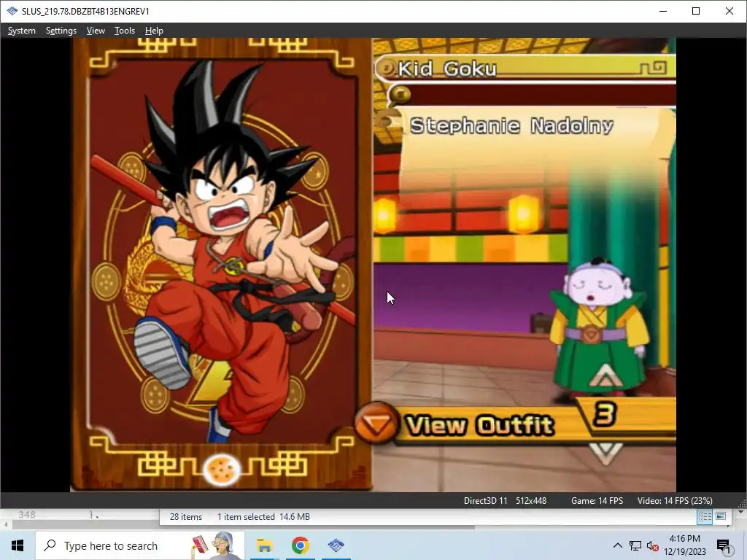Click the 28 items status text
Viewport: 747px width, 560px height.
(186, 517)
